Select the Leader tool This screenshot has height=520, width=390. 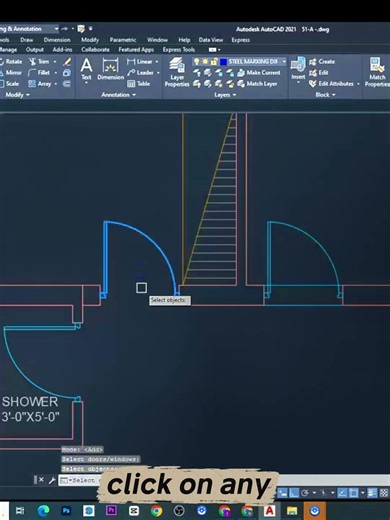tap(141, 73)
